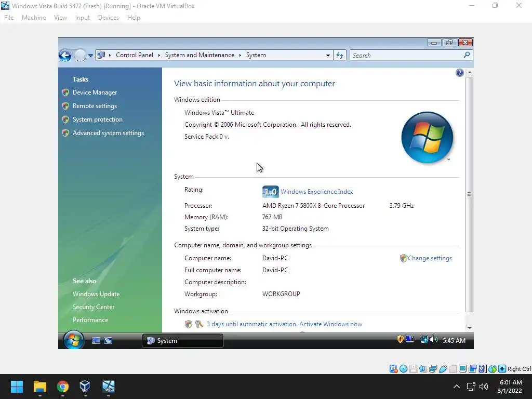Screen dimensions: 532x399
Task: Select the System taskbar button in Vista
Action: 182,341
